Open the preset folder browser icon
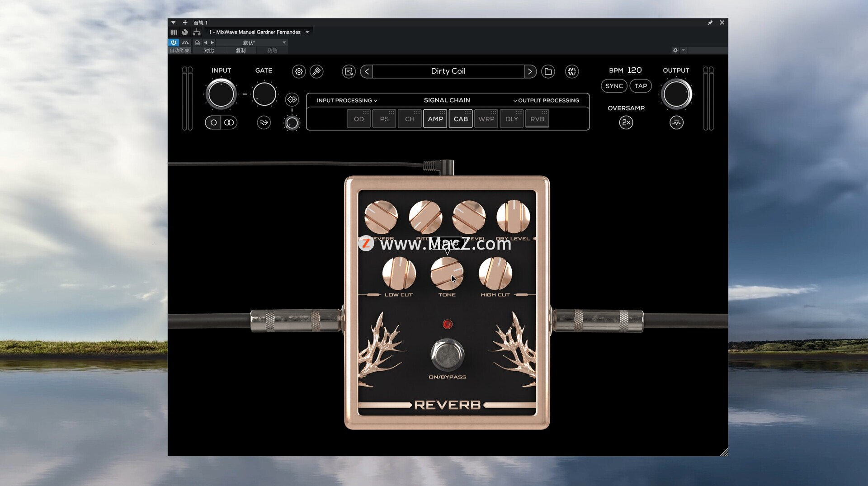 (548, 71)
